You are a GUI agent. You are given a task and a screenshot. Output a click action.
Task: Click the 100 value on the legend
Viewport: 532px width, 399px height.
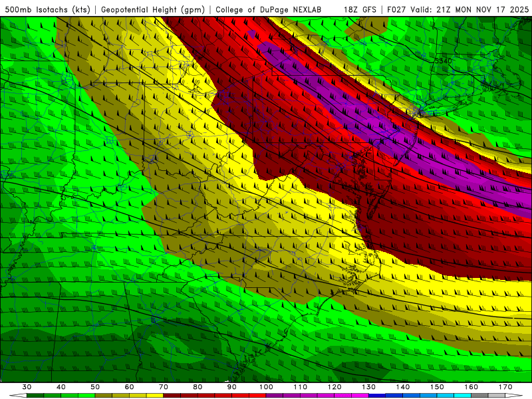point(267,387)
